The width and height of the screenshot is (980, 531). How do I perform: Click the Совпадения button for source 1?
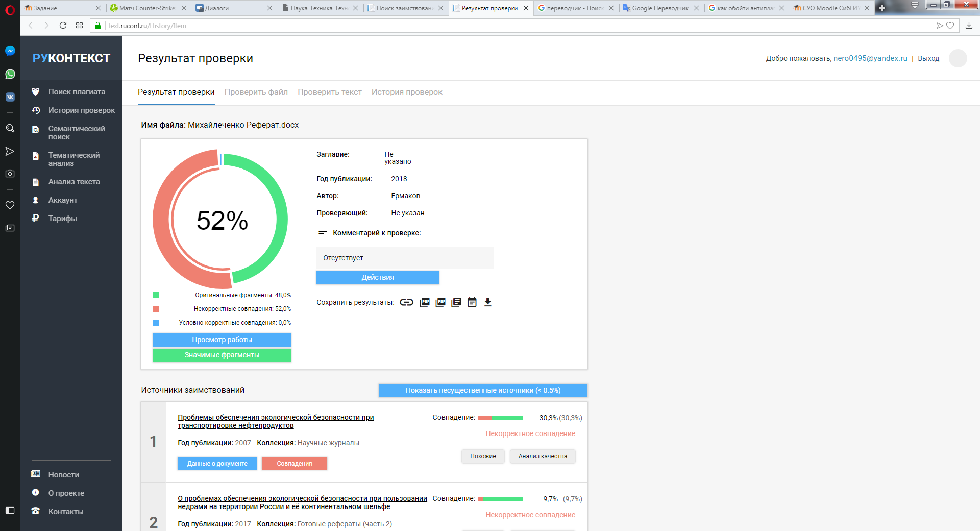(295, 464)
